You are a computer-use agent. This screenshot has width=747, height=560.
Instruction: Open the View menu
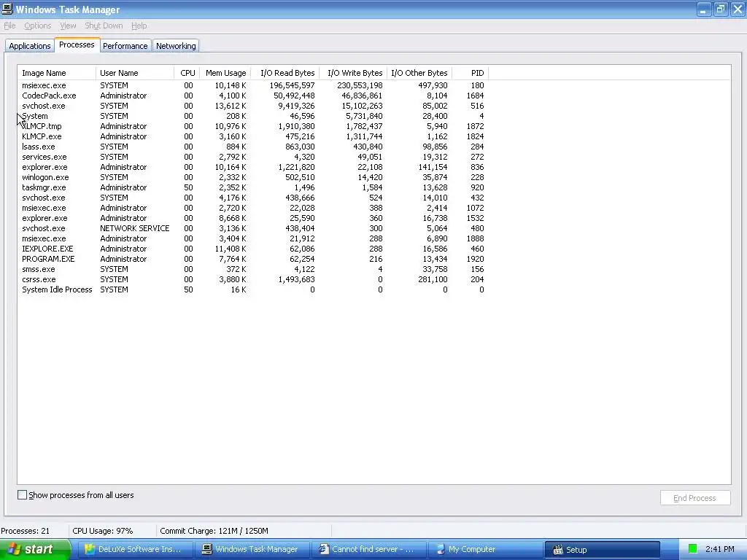68,26
